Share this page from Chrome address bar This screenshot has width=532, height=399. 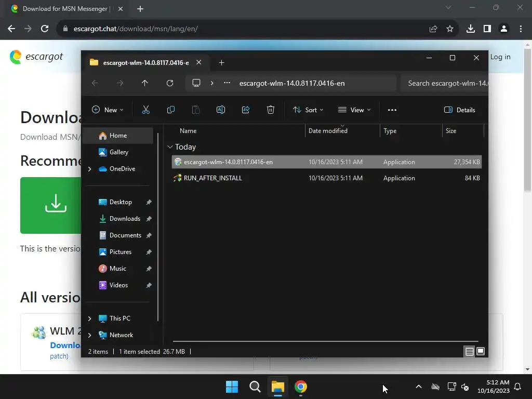[433, 29]
